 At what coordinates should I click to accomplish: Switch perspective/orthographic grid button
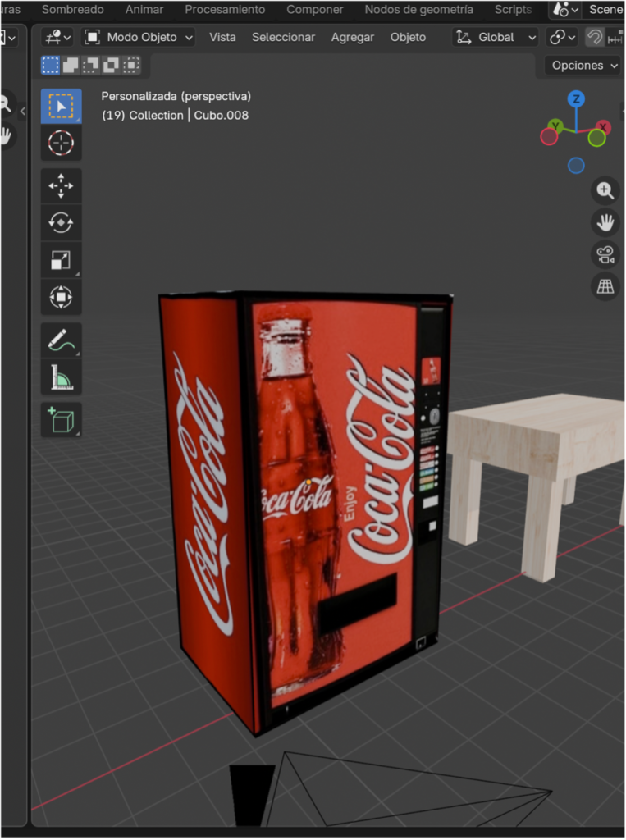coord(605,286)
